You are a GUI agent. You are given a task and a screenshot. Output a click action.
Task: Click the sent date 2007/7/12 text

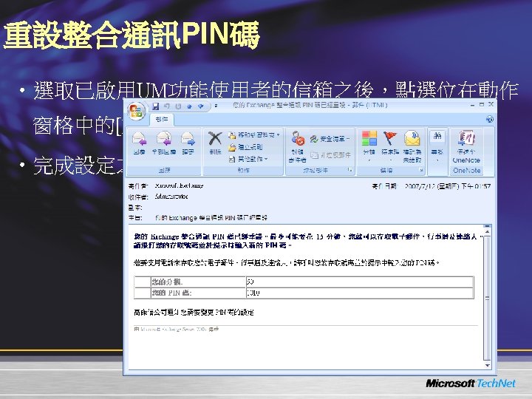click(x=448, y=186)
